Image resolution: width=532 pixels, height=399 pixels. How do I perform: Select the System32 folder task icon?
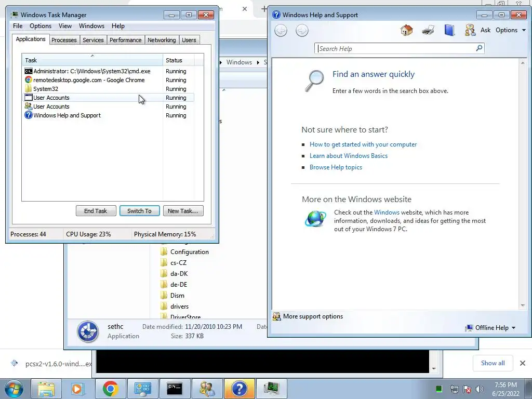click(29, 89)
